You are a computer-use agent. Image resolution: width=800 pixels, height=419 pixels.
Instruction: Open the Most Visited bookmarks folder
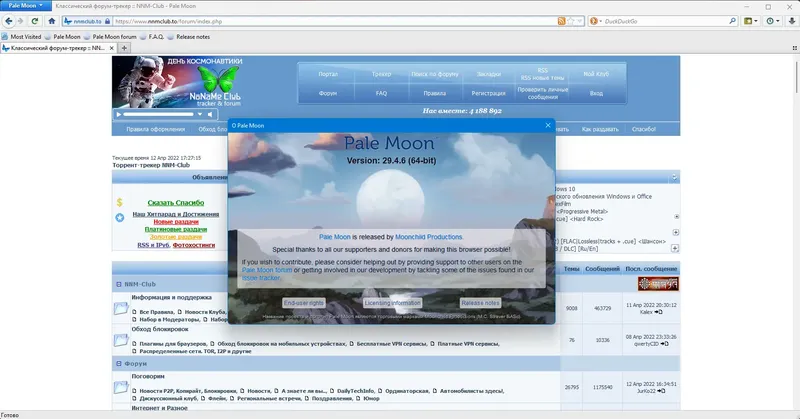coord(21,37)
